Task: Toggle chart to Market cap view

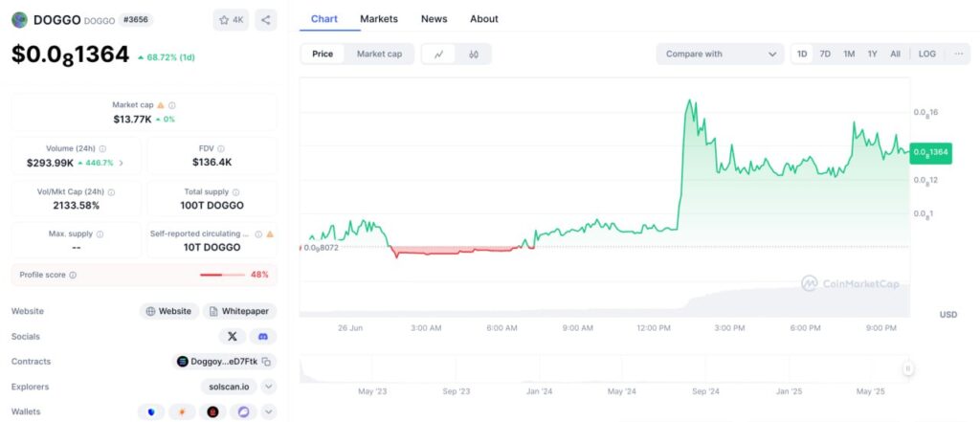Action: (379, 54)
